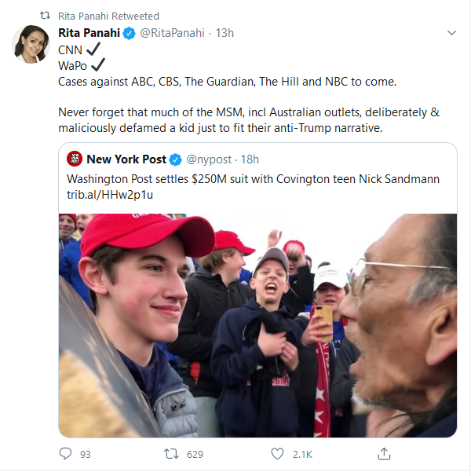
Task: Click the New York Post logo avatar
Action: (x=75, y=159)
